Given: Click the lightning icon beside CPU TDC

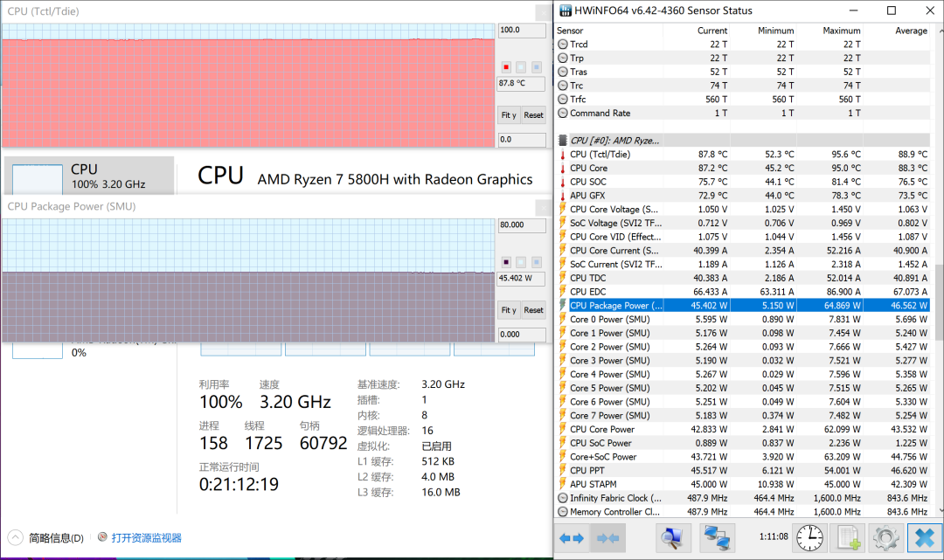Looking at the screenshot, I should tap(563, 278).
